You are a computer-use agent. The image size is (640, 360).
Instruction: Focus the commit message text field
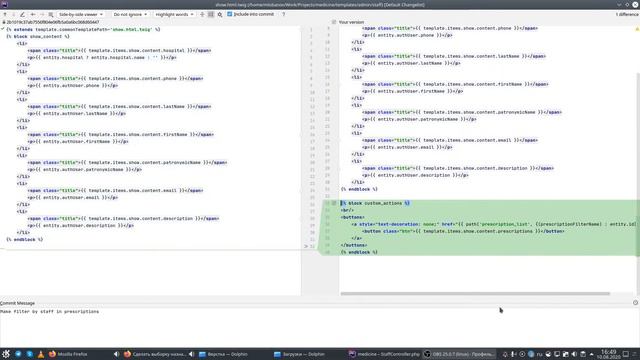click(320, 327)
